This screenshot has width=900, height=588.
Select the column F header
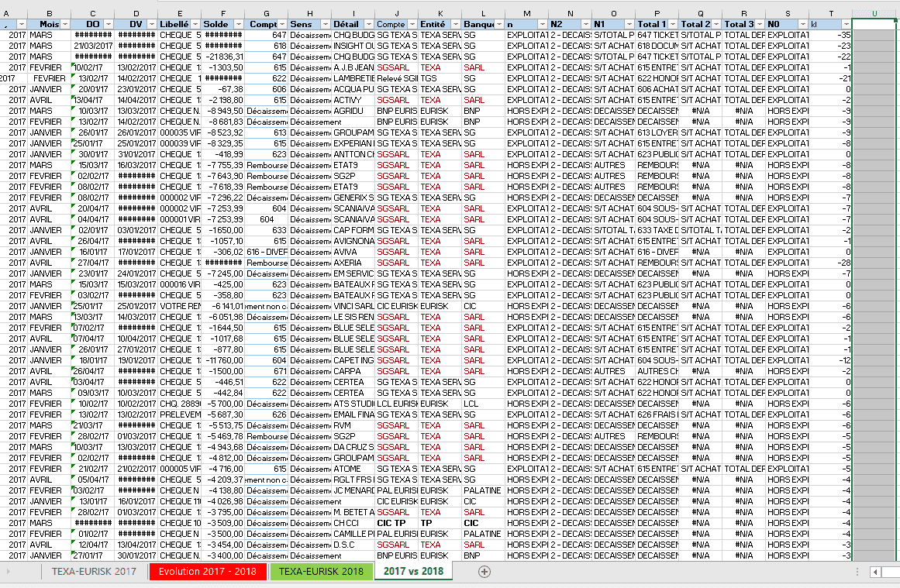tap(223, 13)
